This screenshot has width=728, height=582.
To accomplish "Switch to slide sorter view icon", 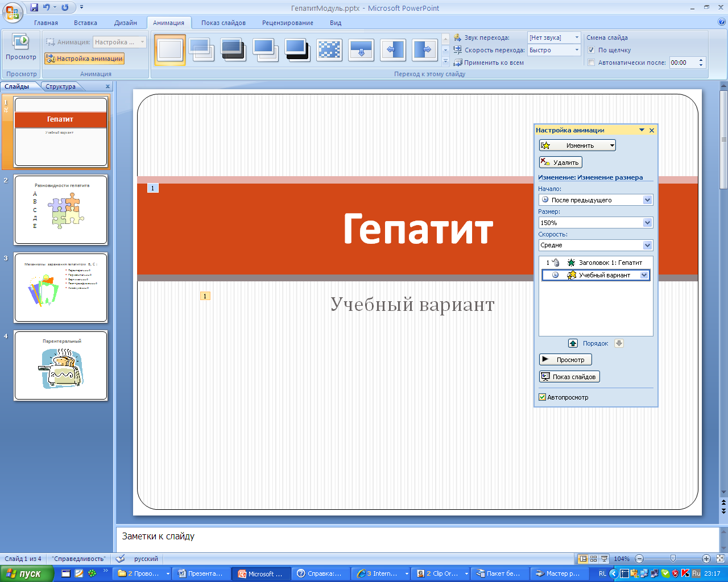I will (593, 559).
